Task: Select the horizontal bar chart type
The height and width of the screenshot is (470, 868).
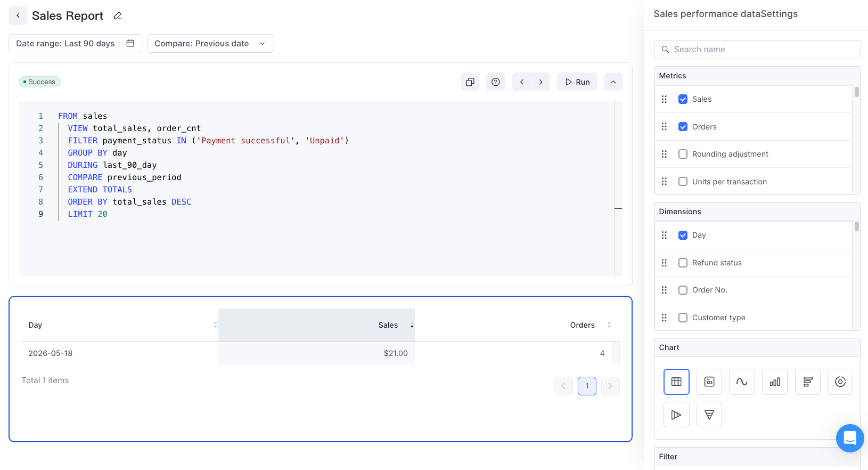Action: tap(808, 382)
